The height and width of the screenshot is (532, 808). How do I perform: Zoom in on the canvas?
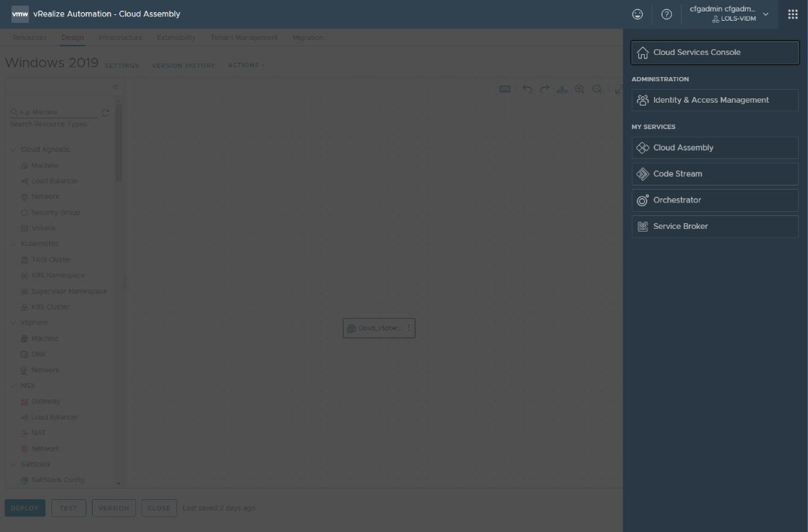580,89
